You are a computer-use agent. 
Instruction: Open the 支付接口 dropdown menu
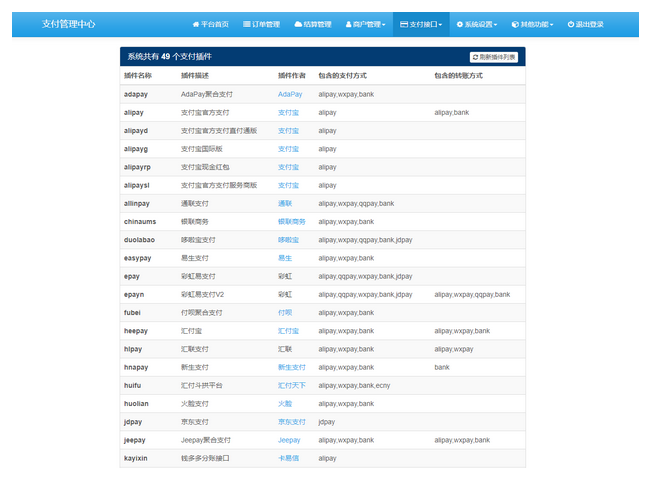(x=420, y=24)
